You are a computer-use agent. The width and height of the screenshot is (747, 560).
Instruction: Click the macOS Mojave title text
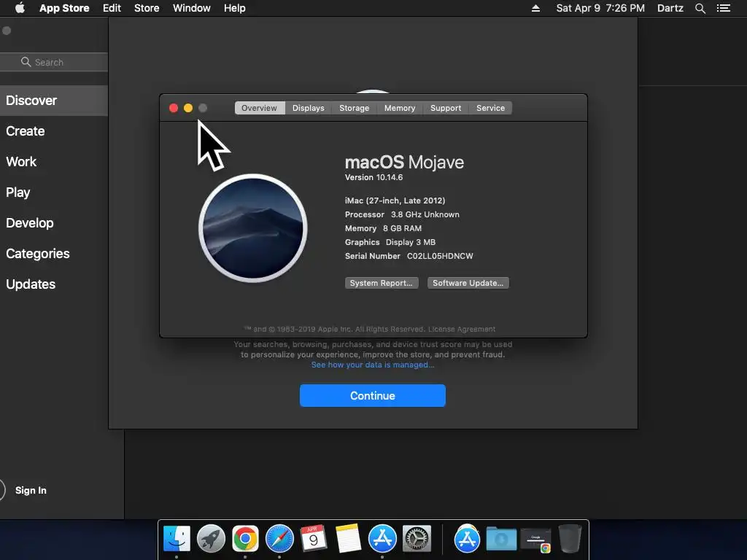click(404, 163)
